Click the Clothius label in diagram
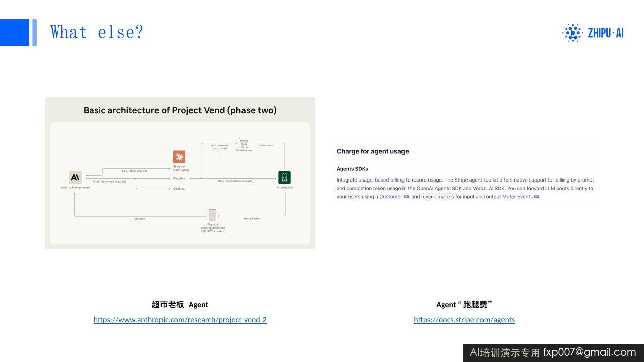 (x=179, y=189)
